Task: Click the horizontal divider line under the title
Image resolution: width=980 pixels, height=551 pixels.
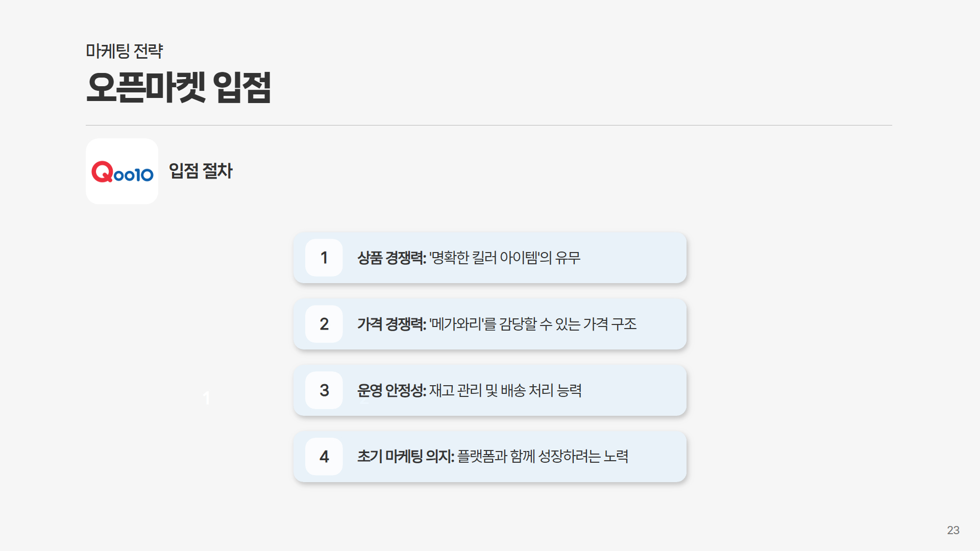Action: 488,125
